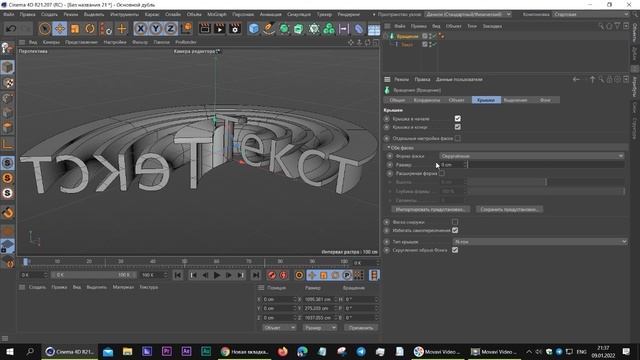Click the Сохранить предустановки button
Screen dimensions: 640x360
(x=509, y=209)
